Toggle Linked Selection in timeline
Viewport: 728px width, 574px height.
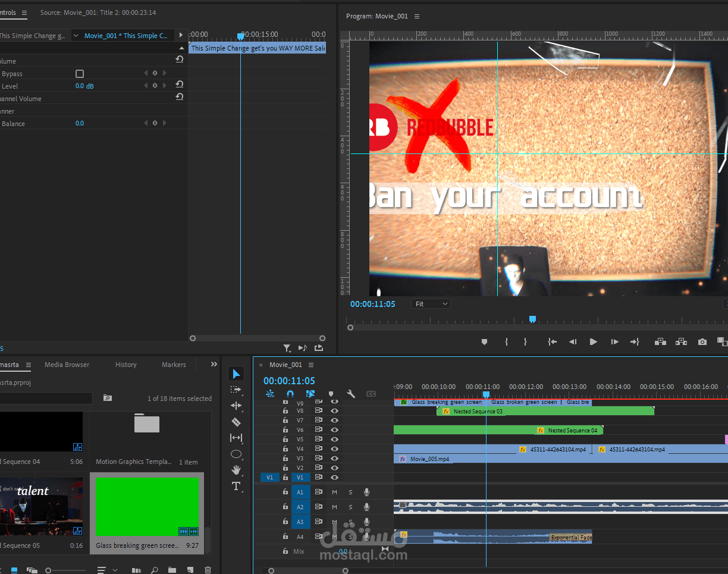(310, 394)
